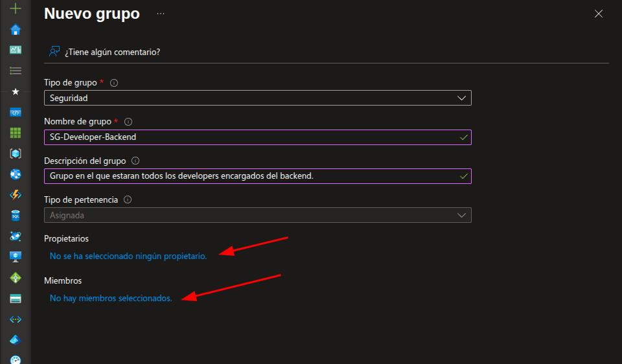This screenshot has height=364, width=622.
Task: Click the Nombre de grupo text field
Action: coord(253,137)
